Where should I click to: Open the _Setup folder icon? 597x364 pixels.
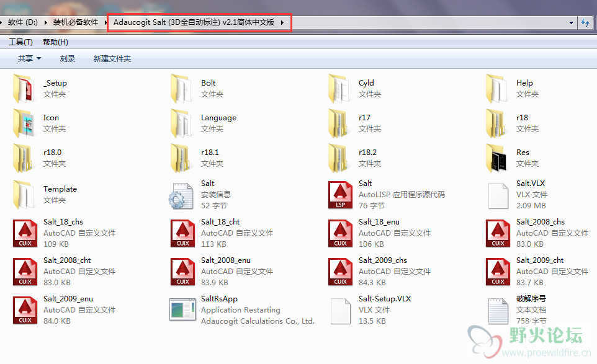pos(25,89)
